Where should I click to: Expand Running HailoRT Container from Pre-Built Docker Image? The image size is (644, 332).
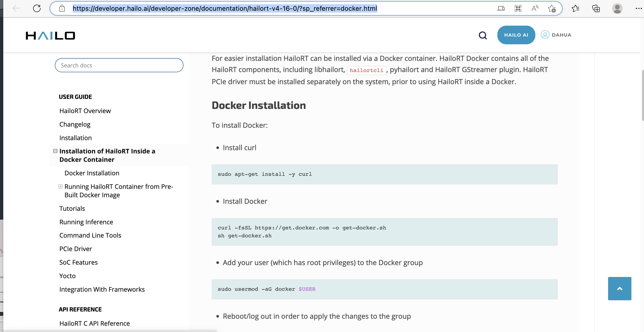[60, 187]
